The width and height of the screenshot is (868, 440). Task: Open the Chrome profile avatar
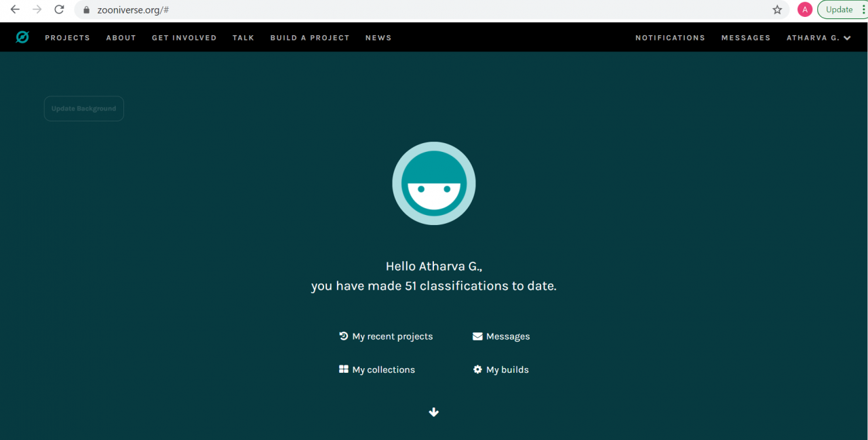[x=805, y=9]
